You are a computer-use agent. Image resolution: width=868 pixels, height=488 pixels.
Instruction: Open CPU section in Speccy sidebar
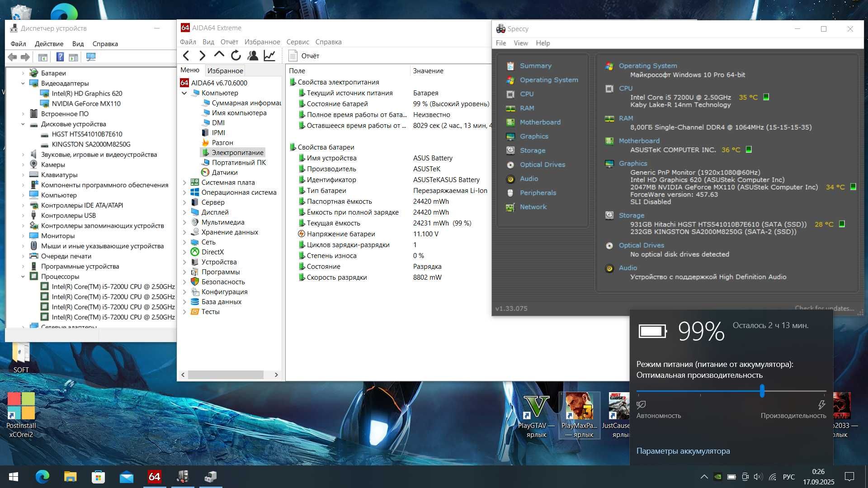click(x=526, y=94)
